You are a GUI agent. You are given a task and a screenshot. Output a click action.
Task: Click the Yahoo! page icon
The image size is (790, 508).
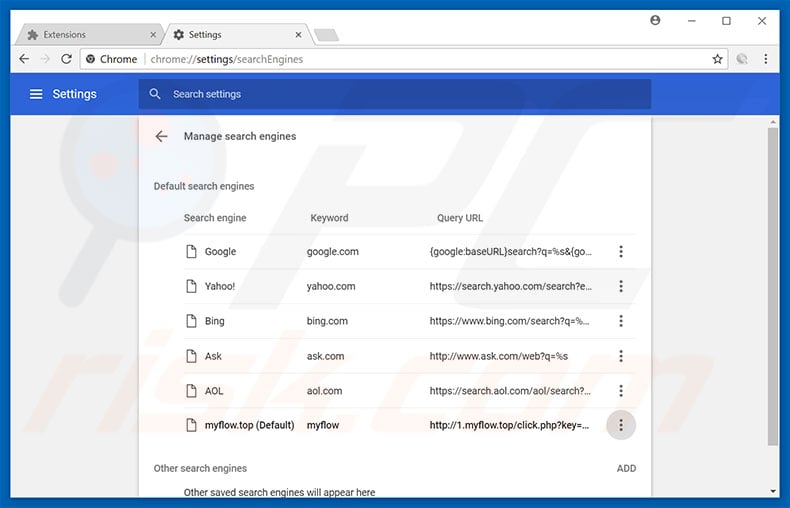191,286
